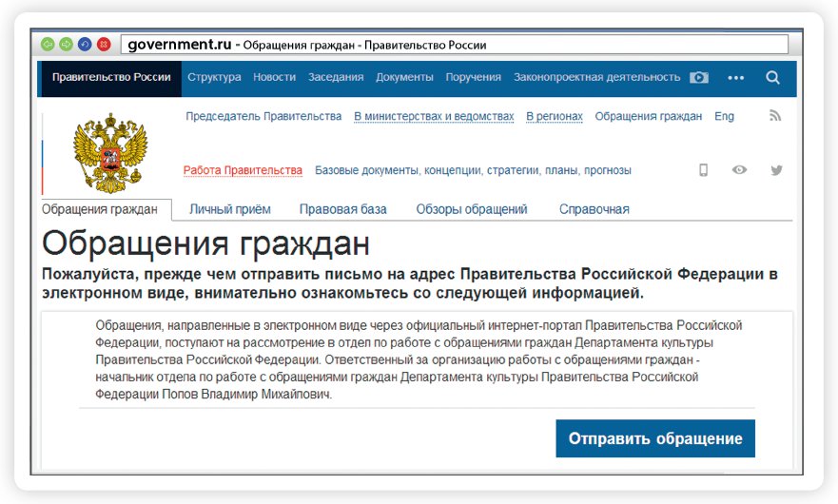The image size is (838, 504).
Task: Click the government.ru address bar
Action: 455,45
